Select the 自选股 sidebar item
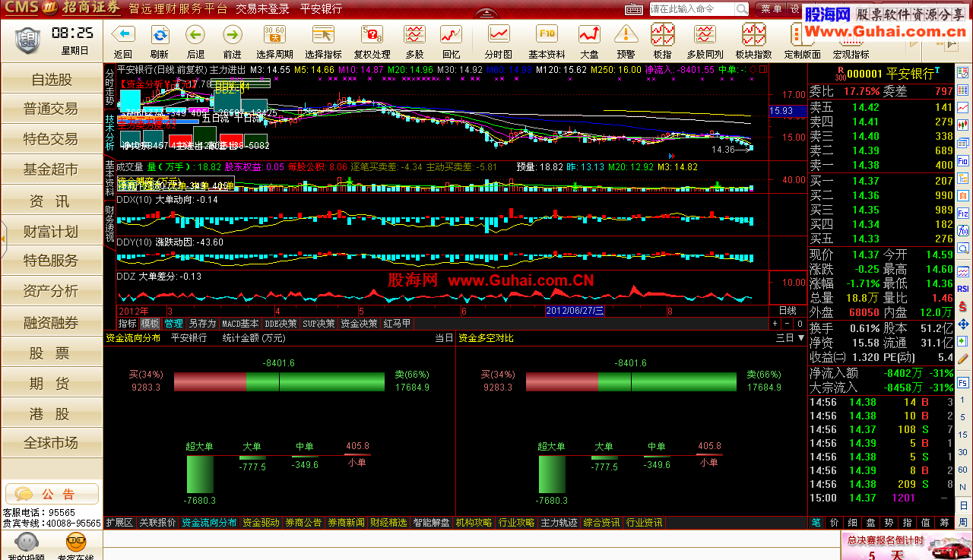Image resolution: width=973 pixels, height=560 pixels. pos(52,80)
